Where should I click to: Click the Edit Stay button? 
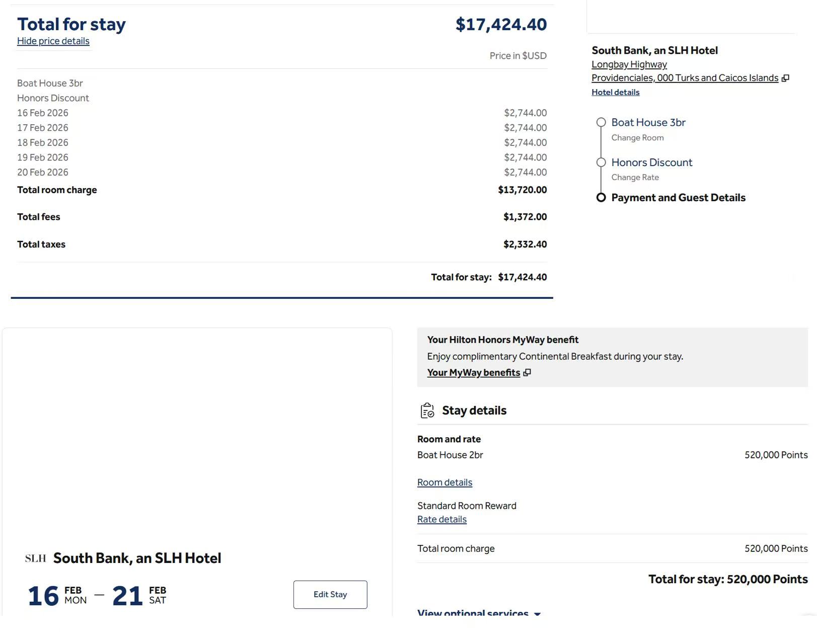point(330,594)
